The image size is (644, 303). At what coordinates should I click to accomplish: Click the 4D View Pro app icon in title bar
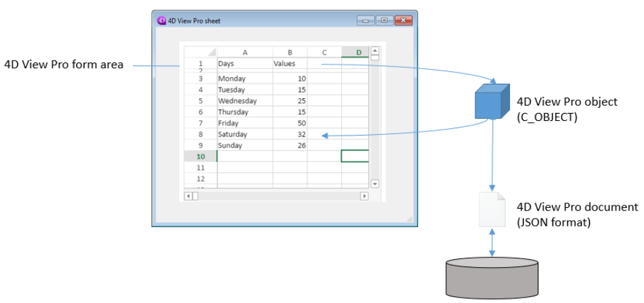tap(161, 20)
